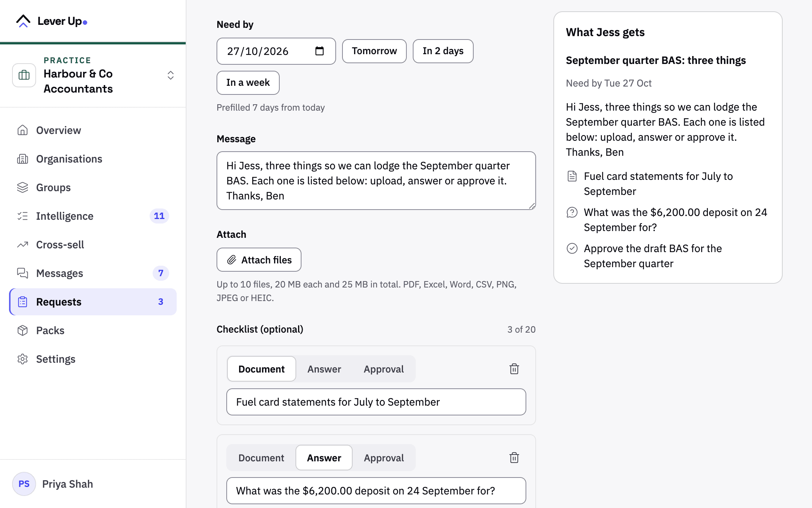
Task: Open the calendar picker in date field
Action: [x=320, y=51]
